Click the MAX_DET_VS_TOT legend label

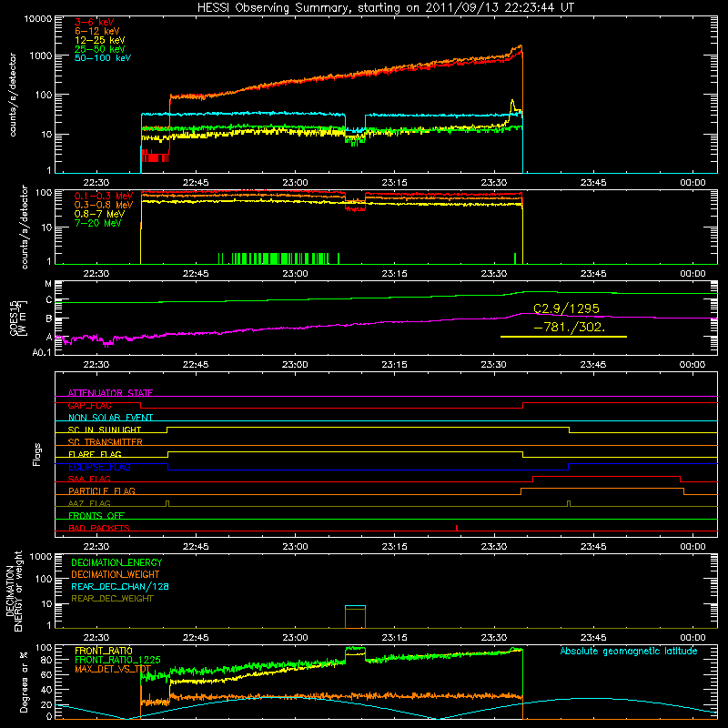pos(113,669)
